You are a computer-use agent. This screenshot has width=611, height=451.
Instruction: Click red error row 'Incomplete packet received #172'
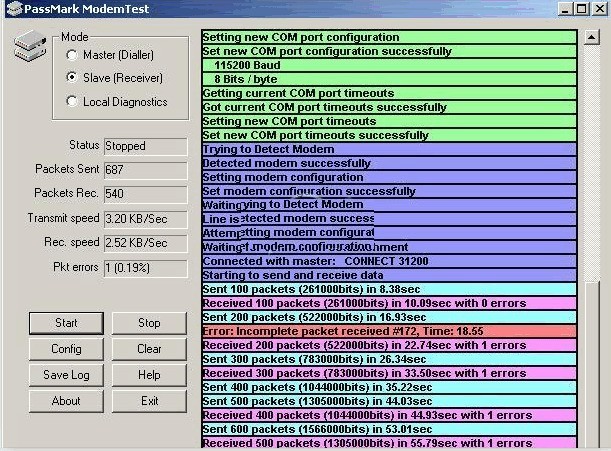(389, 332)
